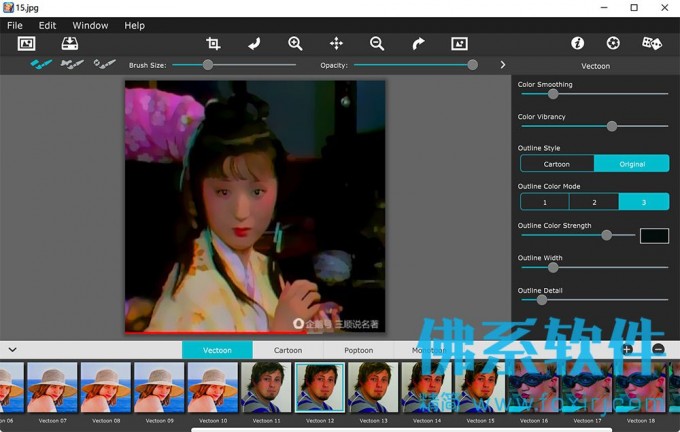Select the Vectoon 17 preset thumbnail
680x432 pixels.
587,387
